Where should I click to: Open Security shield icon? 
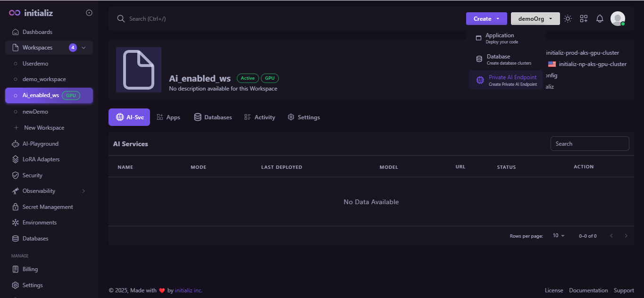(15, 175)
